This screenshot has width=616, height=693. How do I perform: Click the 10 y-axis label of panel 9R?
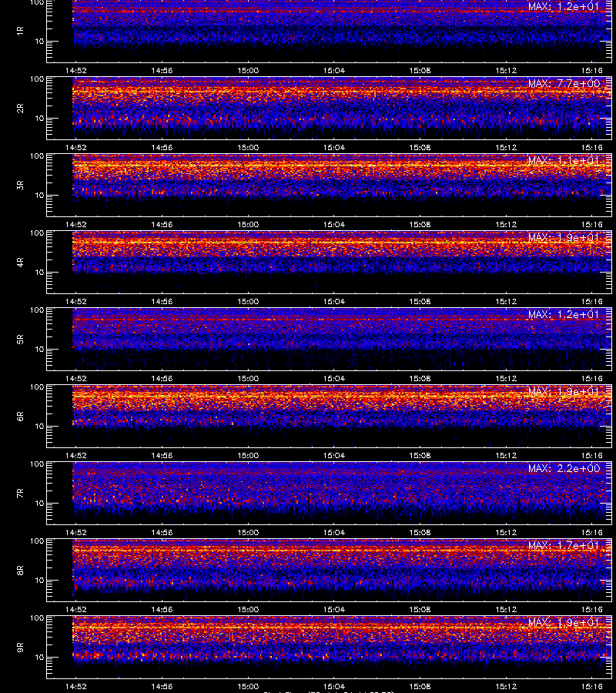point(40,657)
